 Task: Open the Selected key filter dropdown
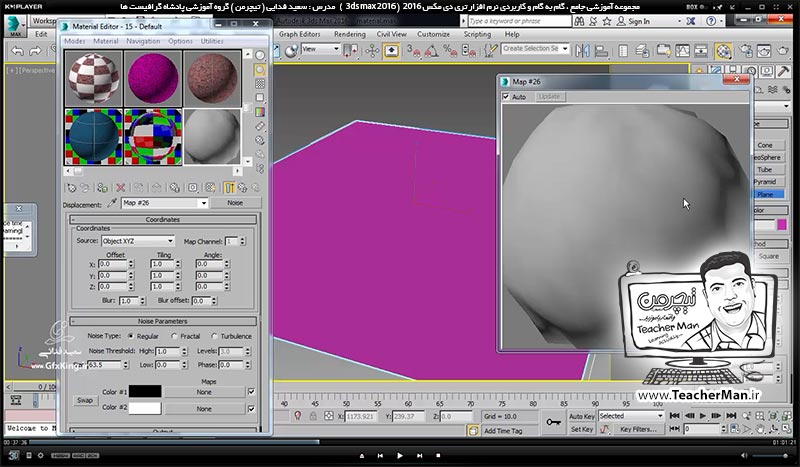click(x=660, y=416)
